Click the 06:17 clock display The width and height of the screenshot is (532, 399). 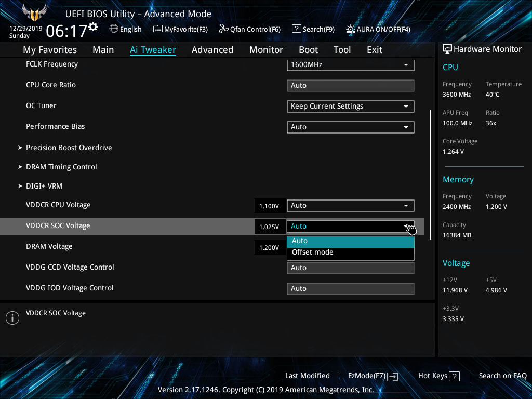point(66,31)
